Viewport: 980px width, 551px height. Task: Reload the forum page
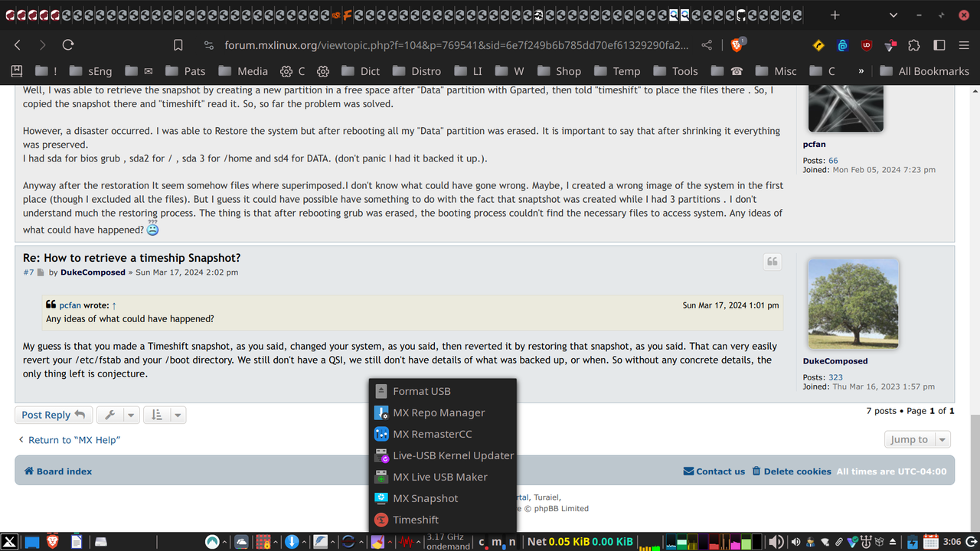[x=68, y=45]
